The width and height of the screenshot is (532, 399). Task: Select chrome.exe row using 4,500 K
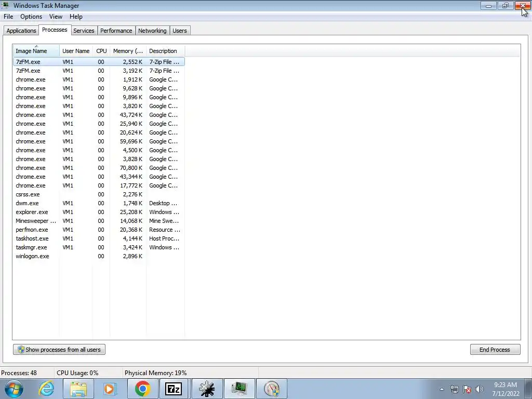[99, 150]
